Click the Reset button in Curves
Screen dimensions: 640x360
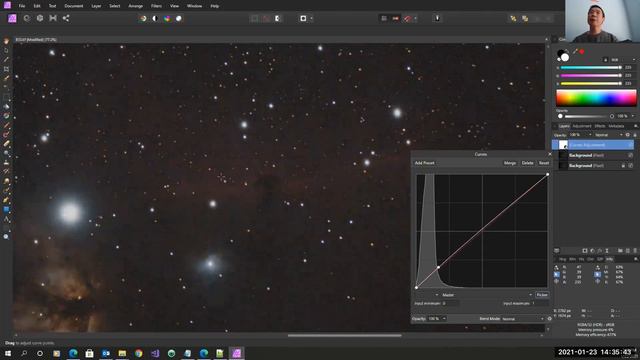[x=544, y=163]
